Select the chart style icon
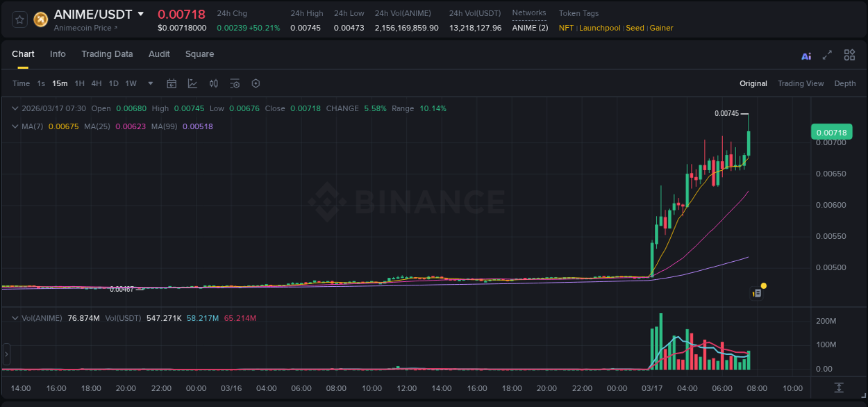868x407 pixels. point(192,83)
